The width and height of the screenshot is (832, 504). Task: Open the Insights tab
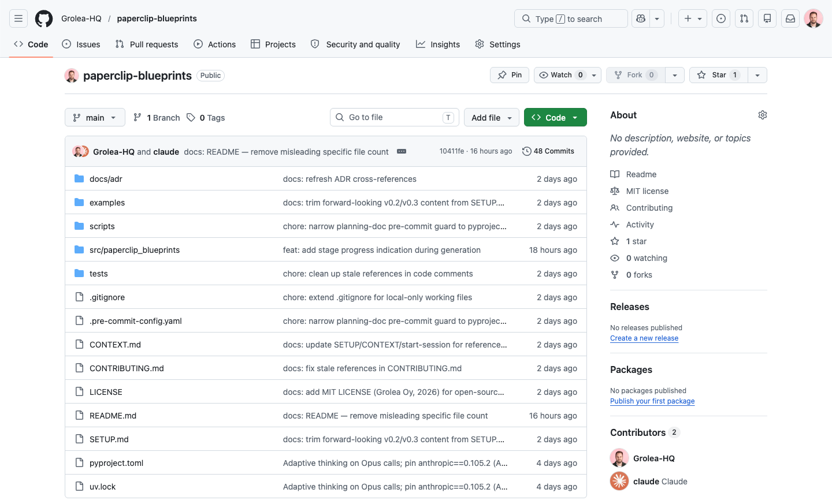(438, 44)
